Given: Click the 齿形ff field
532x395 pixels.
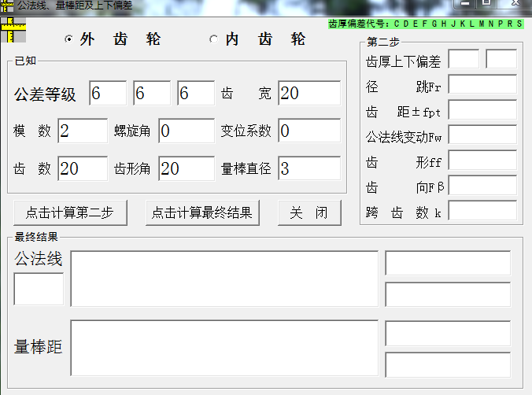Looking at the screenshot, I should (x=482, y=160).
